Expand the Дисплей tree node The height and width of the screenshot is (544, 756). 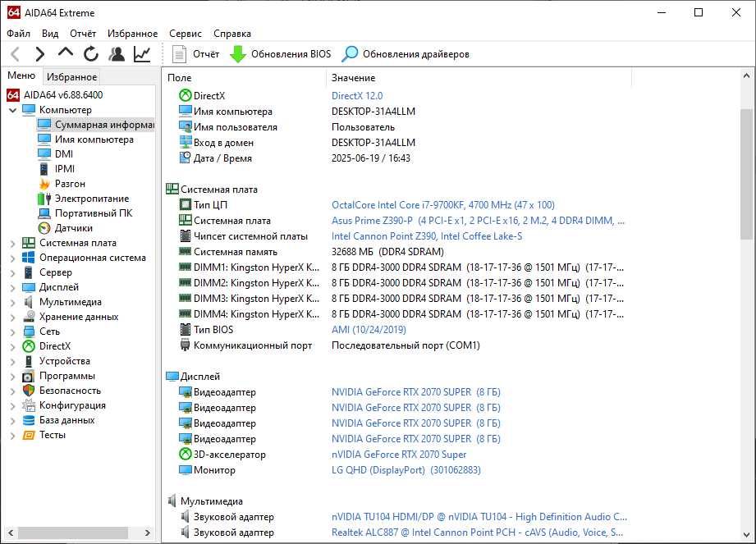tap(13, 288)
